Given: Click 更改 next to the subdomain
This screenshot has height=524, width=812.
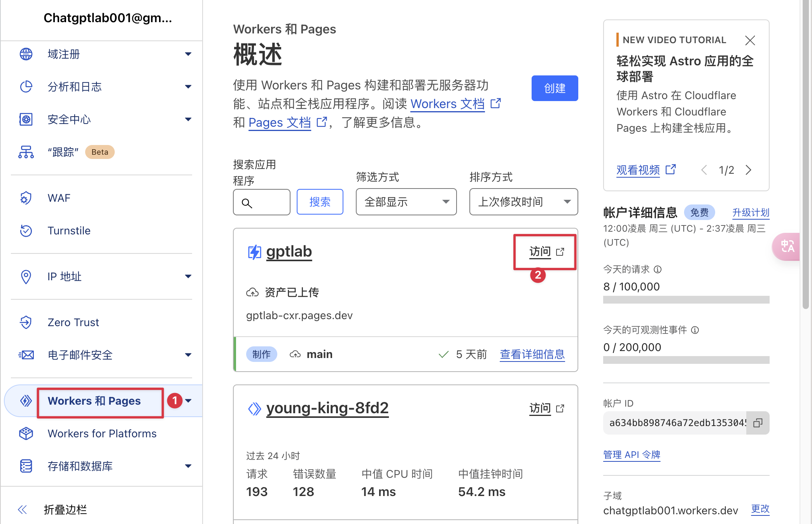Looking at the screenshot, I should tap(760, 509).
